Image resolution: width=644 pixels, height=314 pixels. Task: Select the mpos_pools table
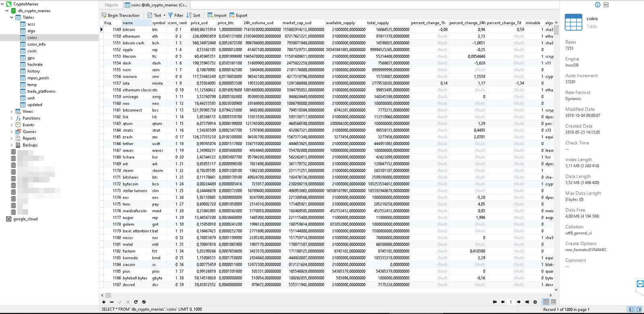coord(38,78)
